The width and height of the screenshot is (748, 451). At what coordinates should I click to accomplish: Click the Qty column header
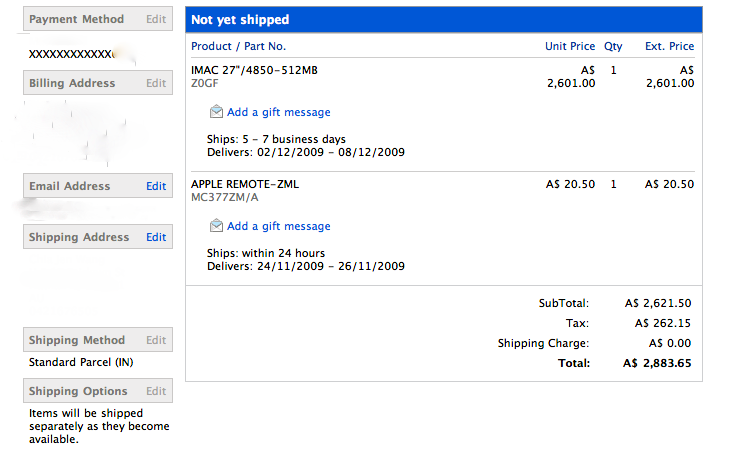(x=613, y=46)
